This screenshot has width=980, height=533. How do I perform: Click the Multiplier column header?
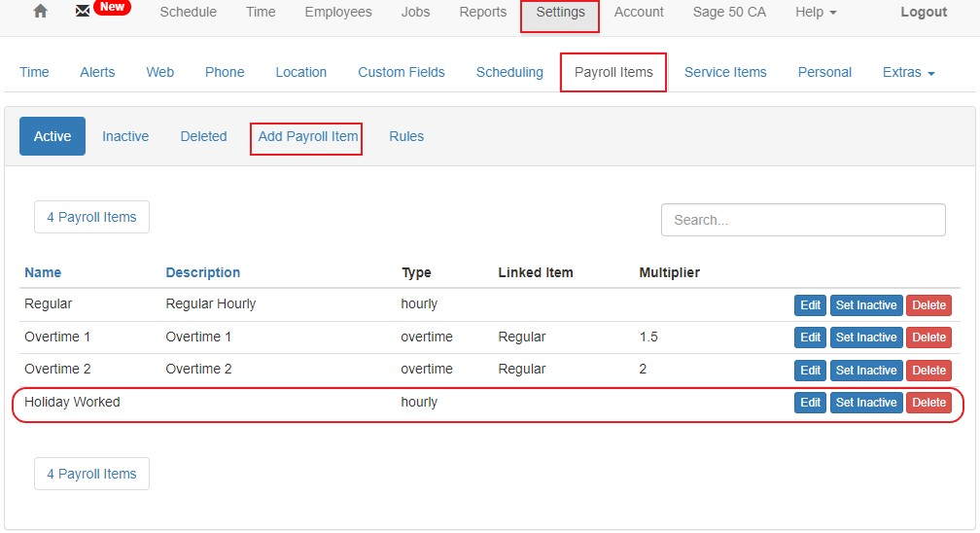tap(669, 272)
